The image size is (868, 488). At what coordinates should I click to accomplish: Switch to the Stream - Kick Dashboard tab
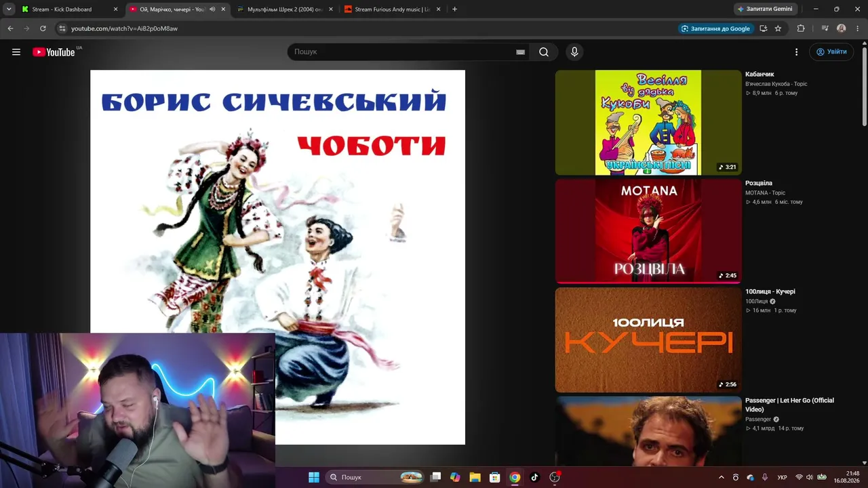coord(70,9)
